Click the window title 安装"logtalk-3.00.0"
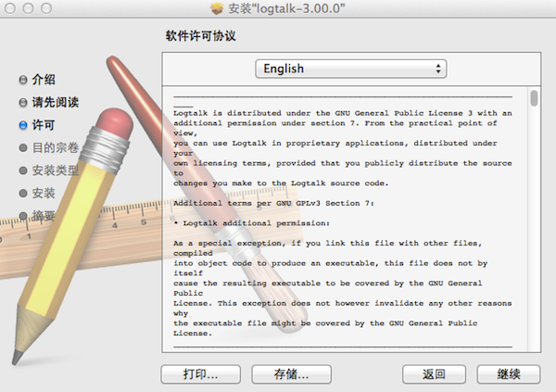556x392 pixels. click(x=286, y=8)
